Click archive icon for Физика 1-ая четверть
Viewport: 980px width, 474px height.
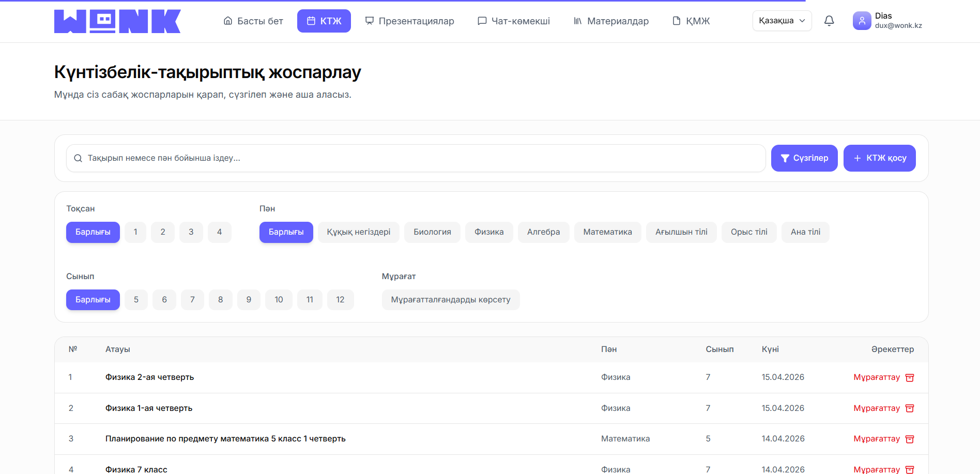pyautogui.click(x=910, y=408)
